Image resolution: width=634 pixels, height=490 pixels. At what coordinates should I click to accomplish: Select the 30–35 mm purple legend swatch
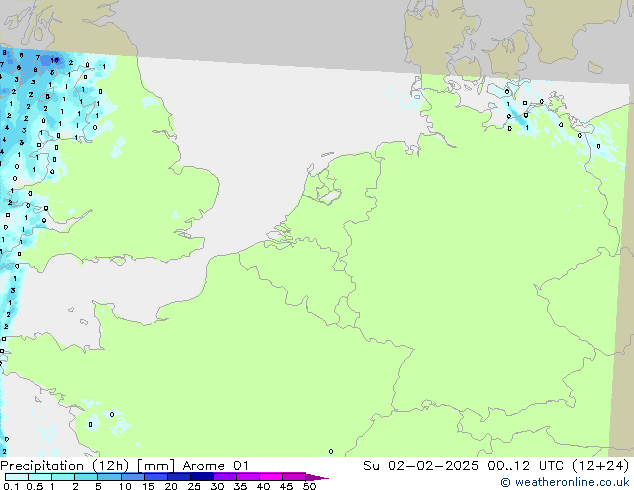(224, 477)
